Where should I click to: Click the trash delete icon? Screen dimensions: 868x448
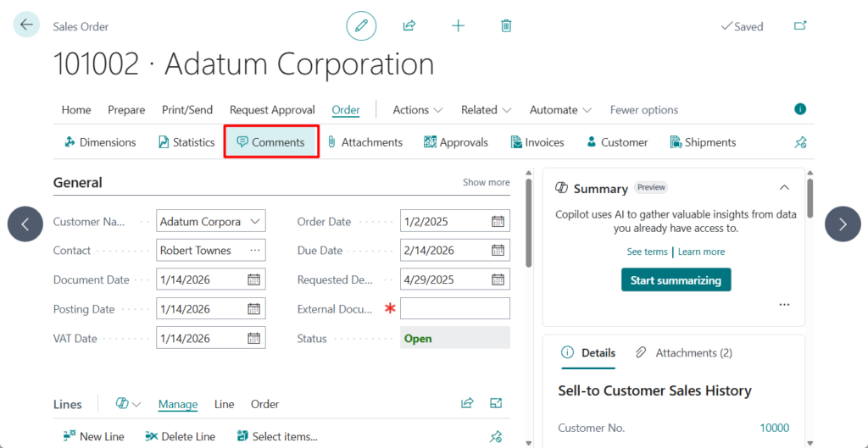coord(506,25)
